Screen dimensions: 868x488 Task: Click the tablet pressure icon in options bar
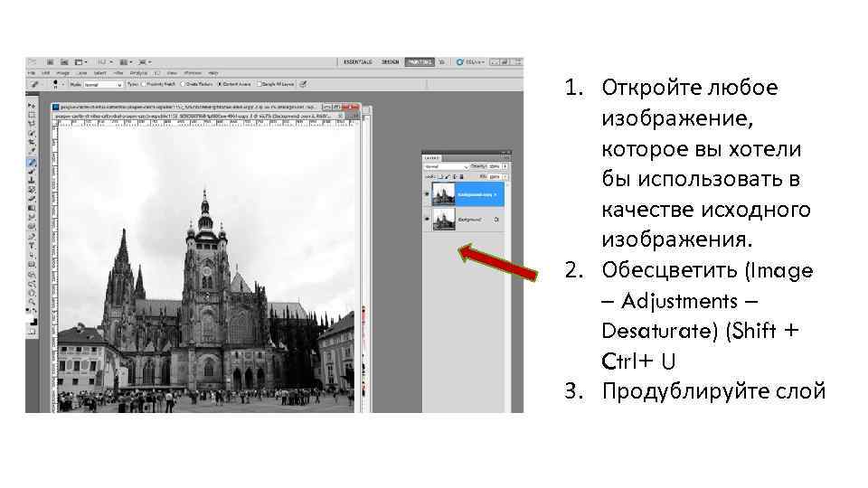(x=303, y=84)
